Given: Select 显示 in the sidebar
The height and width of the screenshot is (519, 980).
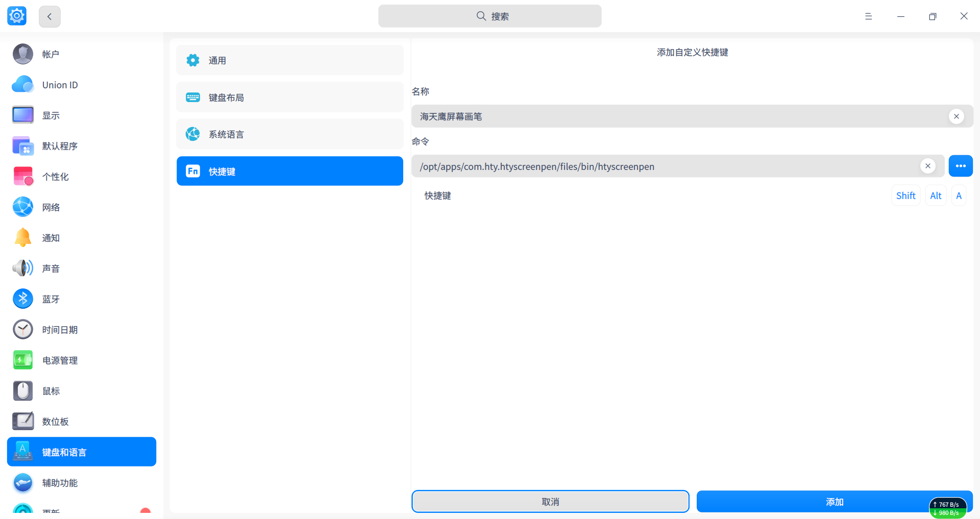Looking at the screenshot, I should (x=82, y=115).
